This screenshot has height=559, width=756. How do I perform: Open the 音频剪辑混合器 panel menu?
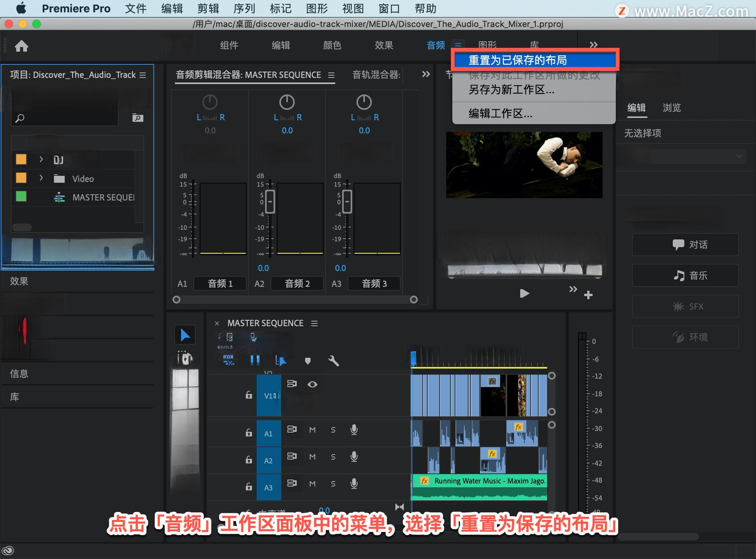pyautogui.click(x=332, y=75)
